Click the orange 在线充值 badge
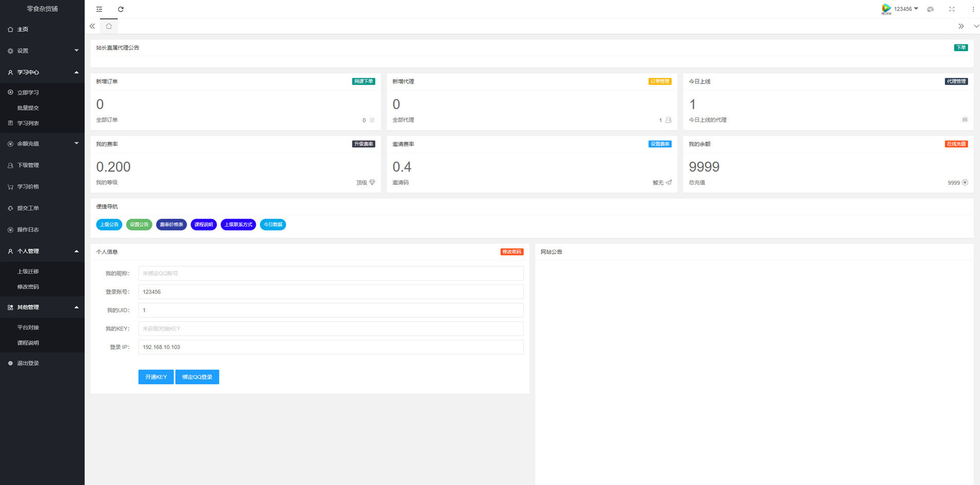The image size is (980, 485). click(x=956, y=144)
